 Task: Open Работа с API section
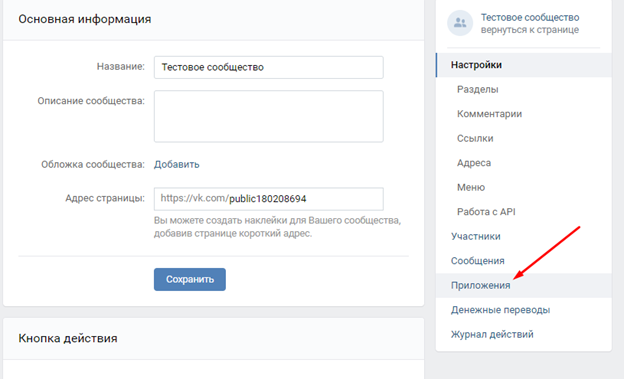pyautogui.click(x=524, y=212)
